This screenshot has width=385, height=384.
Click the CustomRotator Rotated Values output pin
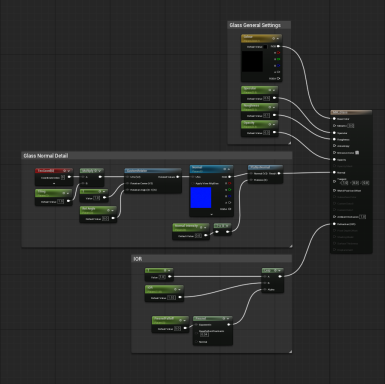pyautogui.click(x=178, y=177)
